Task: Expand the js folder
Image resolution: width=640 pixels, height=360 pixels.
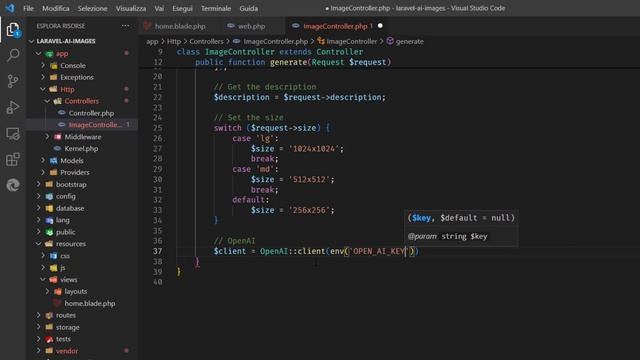Action: 43,268
